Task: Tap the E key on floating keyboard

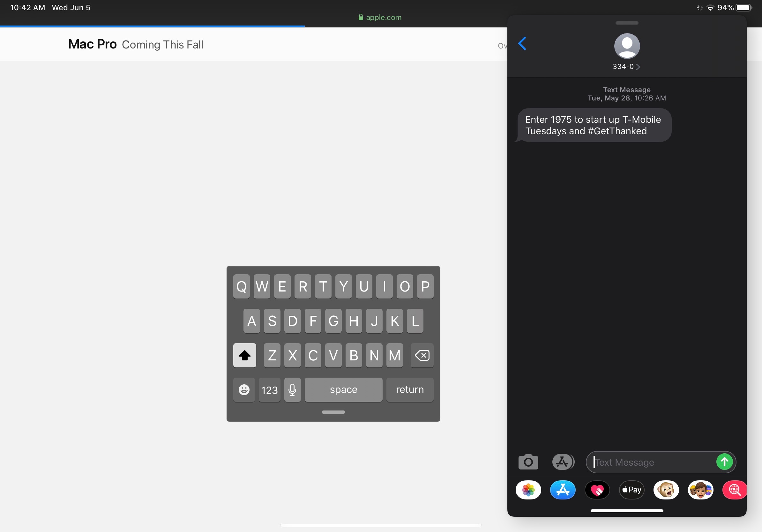Action: point(282,286)
